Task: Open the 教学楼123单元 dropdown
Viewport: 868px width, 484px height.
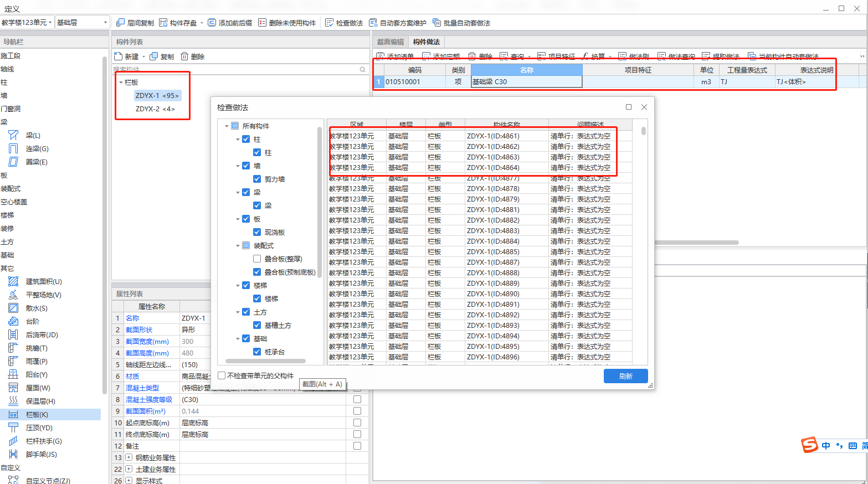Action: coord(27,22)
